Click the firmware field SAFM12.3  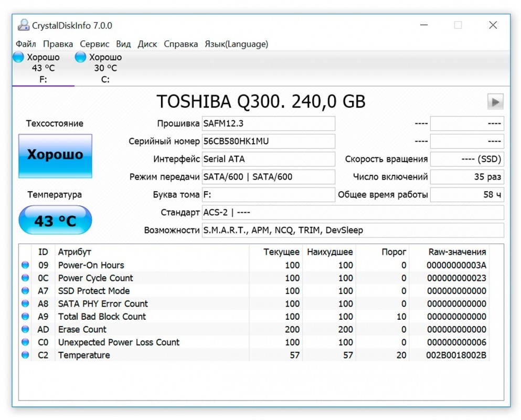click(x=269, y=123)
